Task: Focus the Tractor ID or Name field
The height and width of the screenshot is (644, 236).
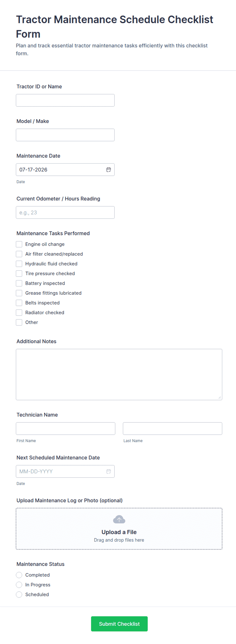Action: click(x=65, y=100)
